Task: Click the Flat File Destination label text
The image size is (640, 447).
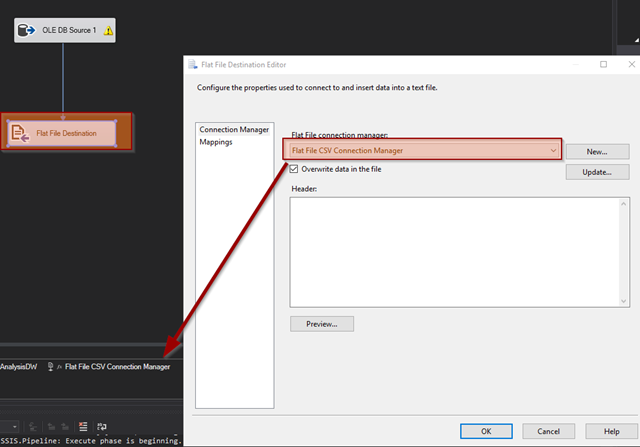Action: (x=67, y=133)
